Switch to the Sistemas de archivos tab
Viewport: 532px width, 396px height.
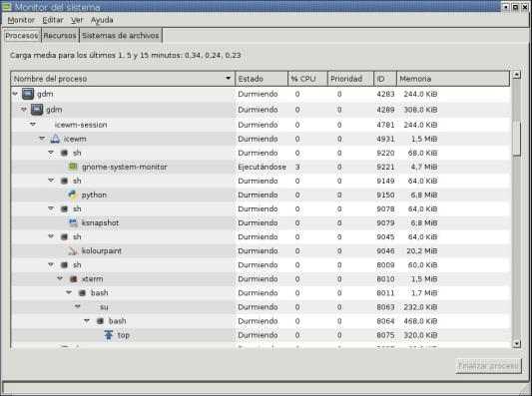[x=121, y=36]
